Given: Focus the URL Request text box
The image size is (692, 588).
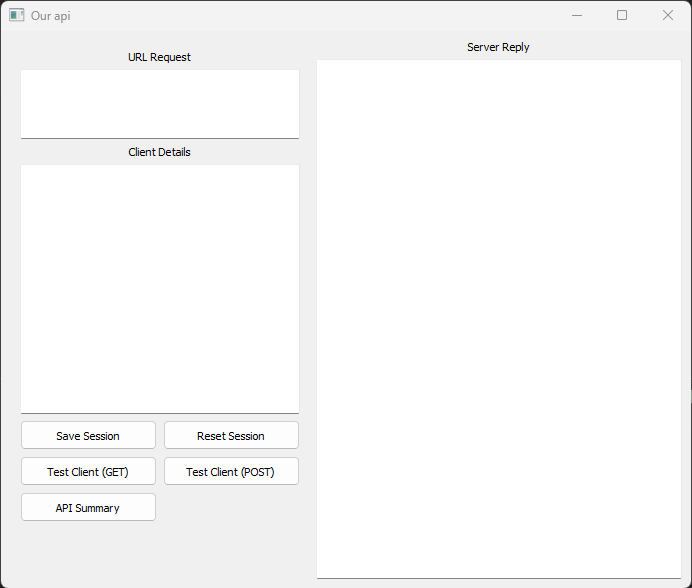Looking at the screenshot, I should pos(160,103).
